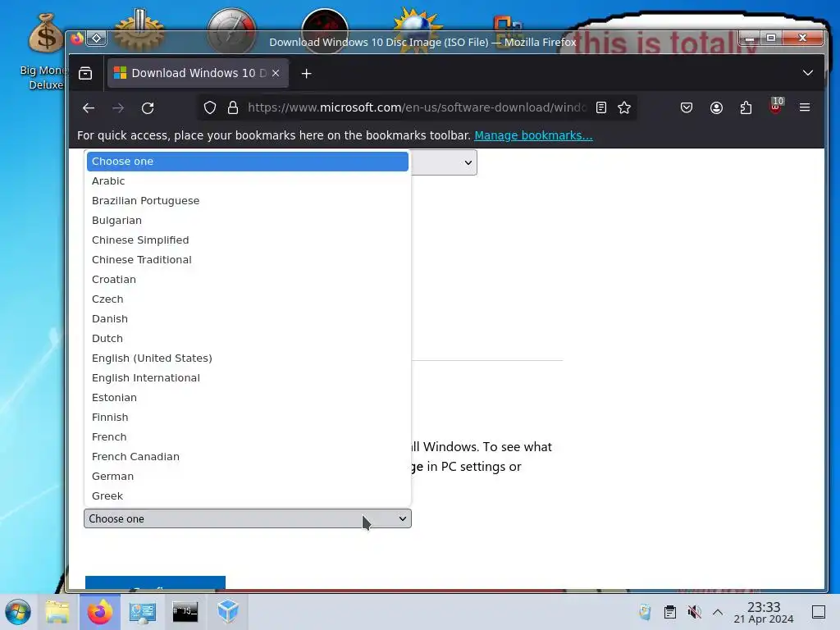Select Brazilian Portuguese language option
Viewport: 840px width, 630px height.
pos(248,201)
